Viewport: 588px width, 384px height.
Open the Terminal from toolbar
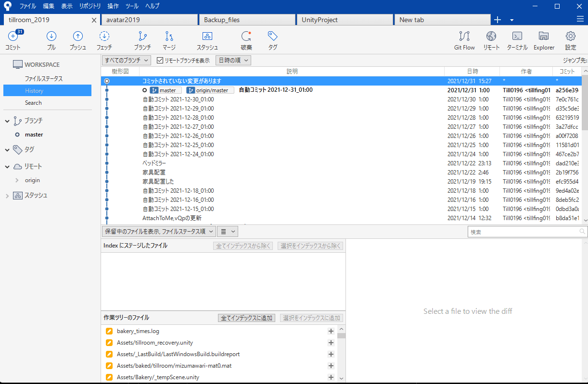click(x=517, y=37)
